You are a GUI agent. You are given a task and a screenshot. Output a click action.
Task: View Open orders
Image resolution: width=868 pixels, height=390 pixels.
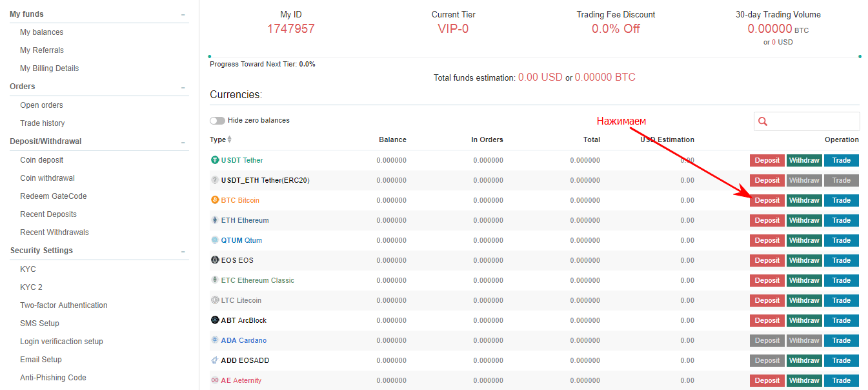[x=41, y=105]
